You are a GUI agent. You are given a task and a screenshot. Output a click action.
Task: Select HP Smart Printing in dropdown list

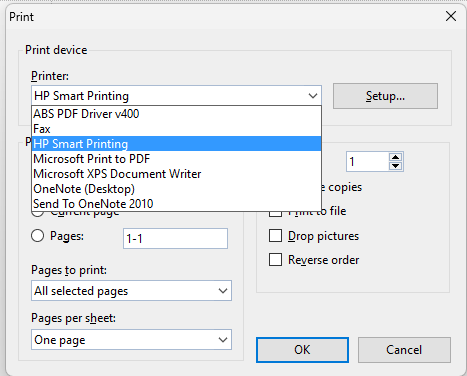(x=176, y=144)
